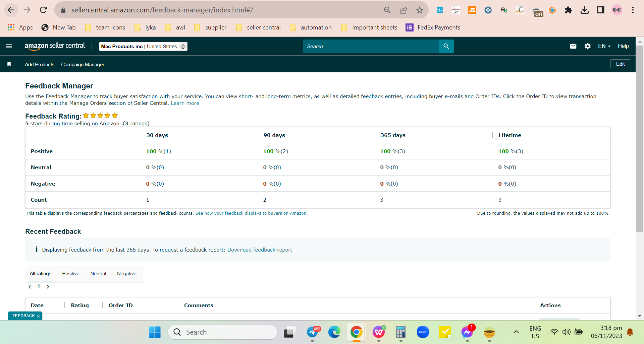
Task: Click the Windows taskbar Search box
Action: (x=223, y=332)
